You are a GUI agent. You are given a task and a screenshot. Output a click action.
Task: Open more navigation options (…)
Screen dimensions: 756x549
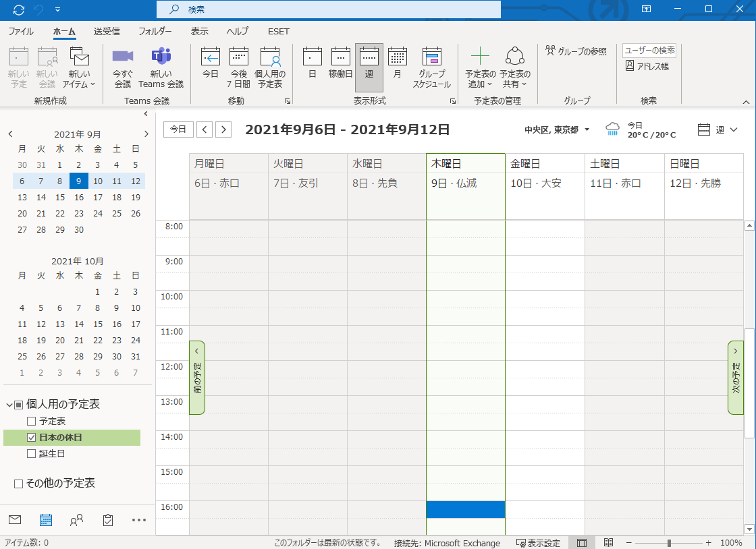click(x=139, y=519)
